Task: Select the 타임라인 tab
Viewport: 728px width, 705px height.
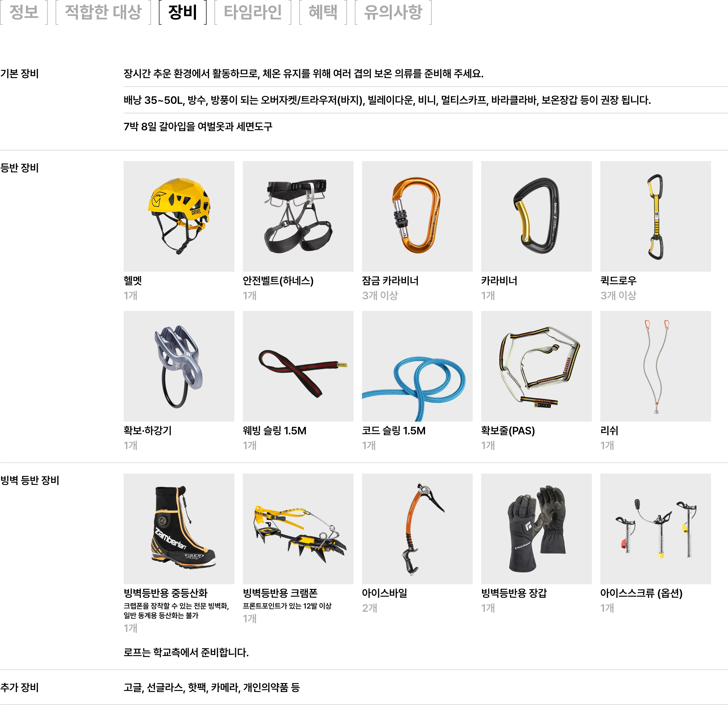Action: (253, 12)
